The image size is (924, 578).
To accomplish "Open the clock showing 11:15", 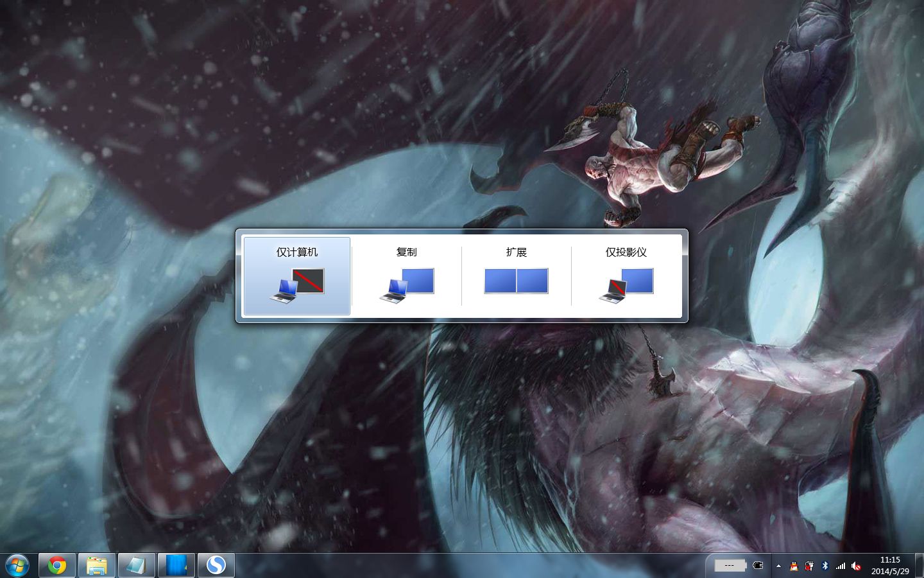I will click(890, 565).
